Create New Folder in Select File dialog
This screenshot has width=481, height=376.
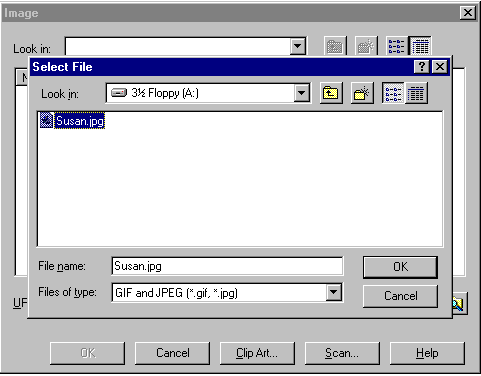tap(362, 93)
